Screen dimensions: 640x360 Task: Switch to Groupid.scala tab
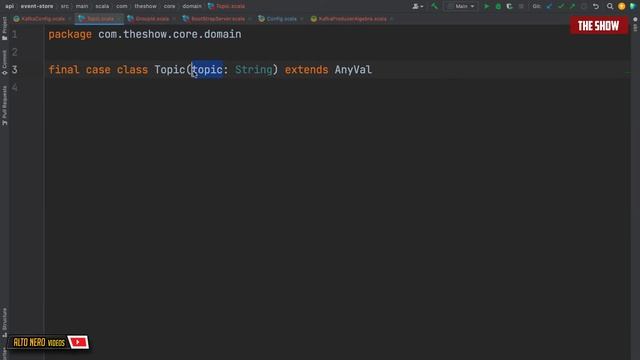click(152, 19)
